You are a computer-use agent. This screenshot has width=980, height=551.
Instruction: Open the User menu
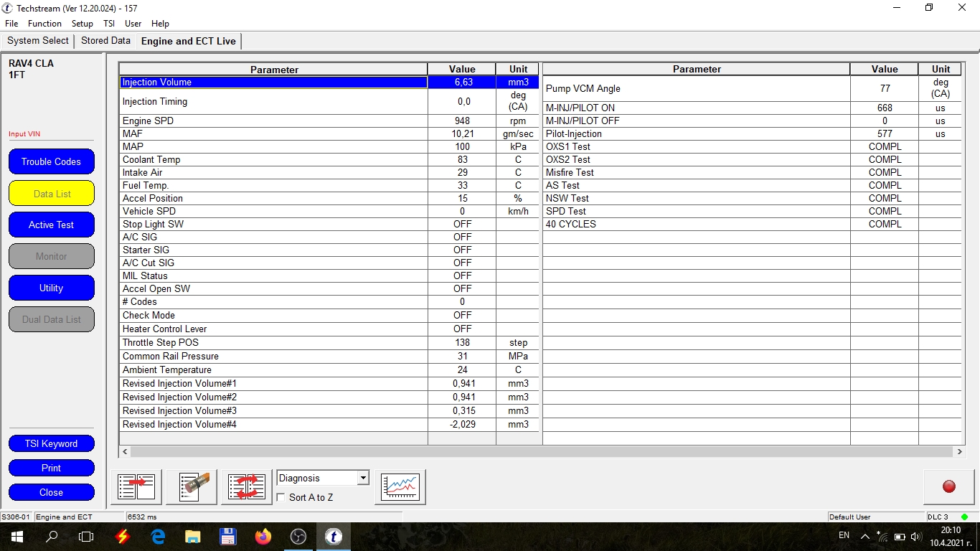tap(133, 24)
